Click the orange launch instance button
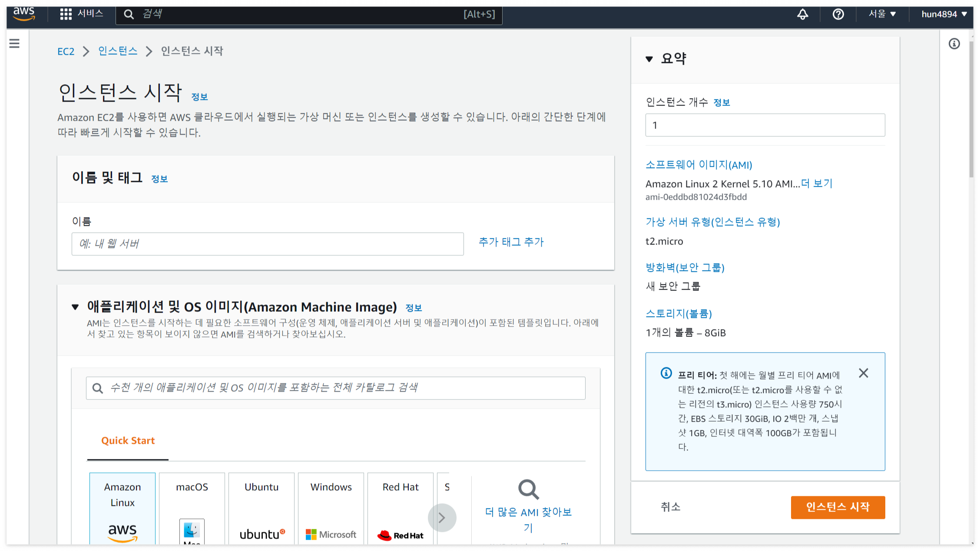The image size is (980, 551). click(x=838, y=507)
